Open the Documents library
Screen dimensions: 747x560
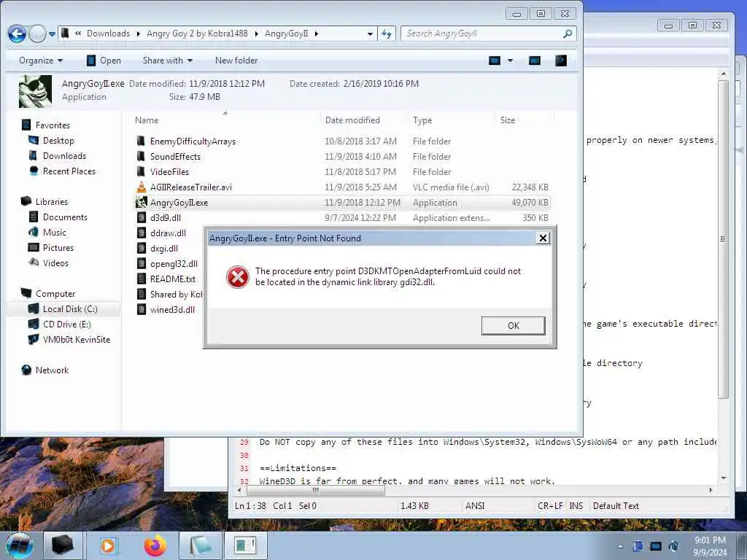[65, 217]
